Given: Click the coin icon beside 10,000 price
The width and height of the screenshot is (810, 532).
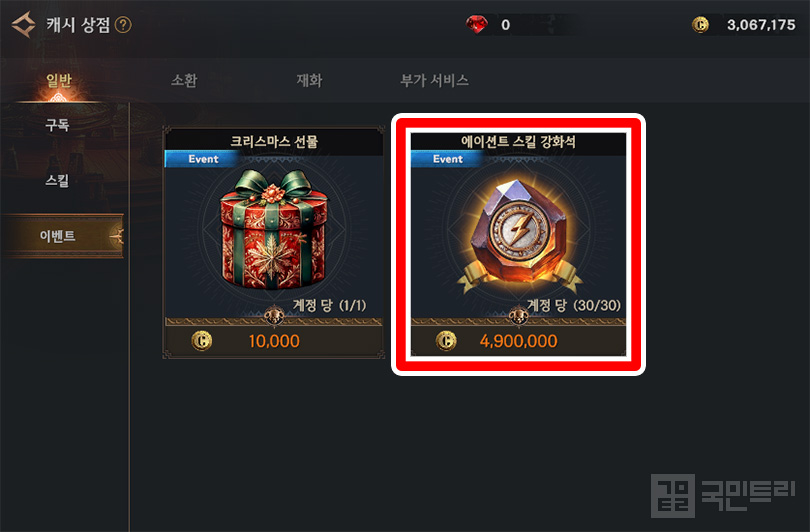Looking at the screenshot, I should (201, 340).
